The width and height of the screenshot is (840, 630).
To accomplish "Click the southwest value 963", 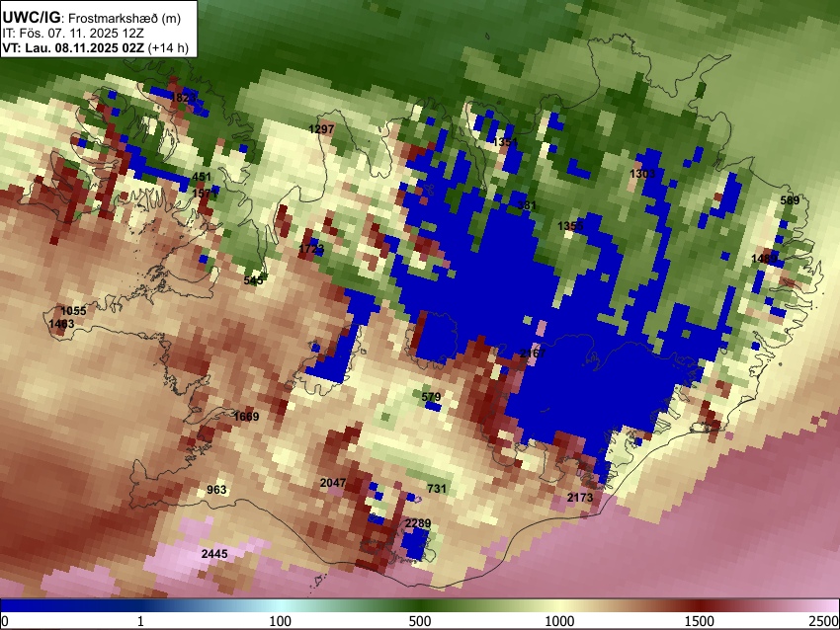I will [x=216, y=490].
